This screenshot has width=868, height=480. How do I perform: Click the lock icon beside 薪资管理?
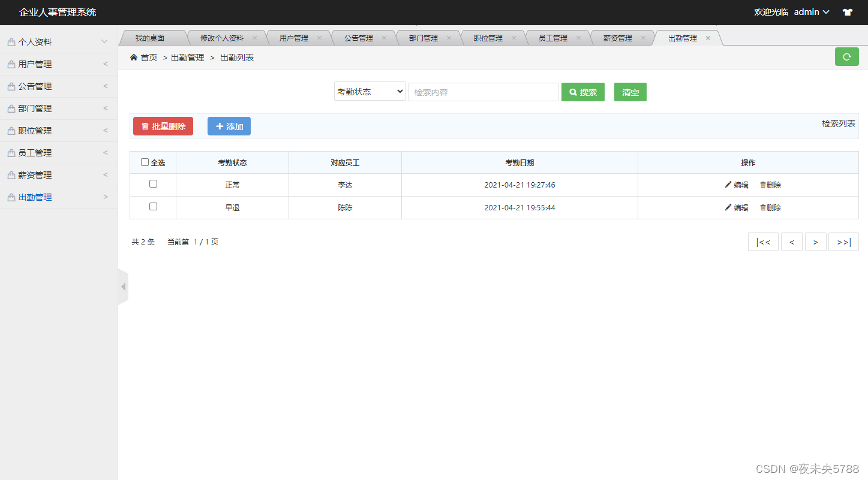tap(11, 175)
